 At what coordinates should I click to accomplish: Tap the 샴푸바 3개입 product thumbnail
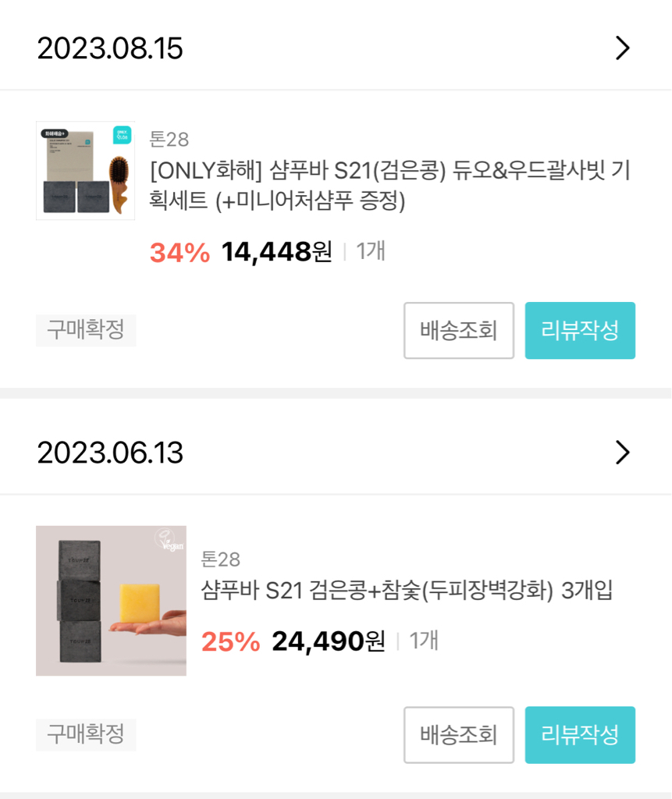[x=111, y=600]
